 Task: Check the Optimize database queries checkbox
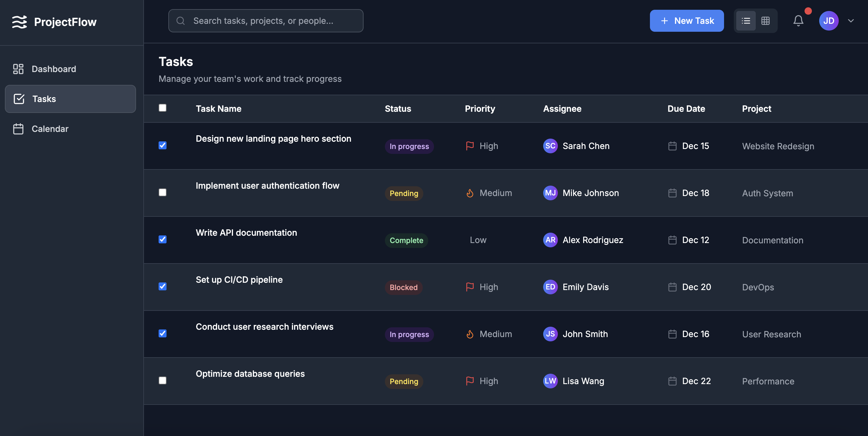pos(163,380)
